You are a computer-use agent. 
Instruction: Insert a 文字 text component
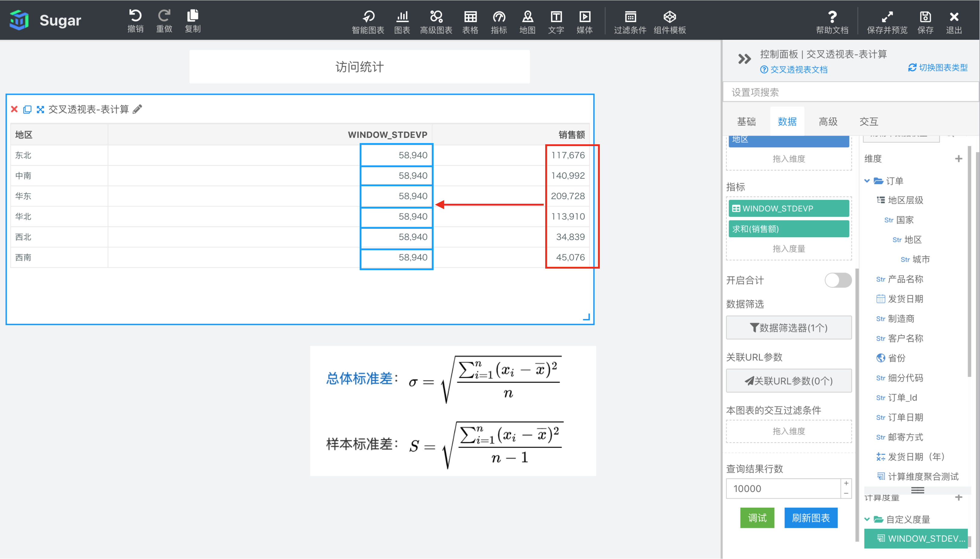click(x=556, y=22)
